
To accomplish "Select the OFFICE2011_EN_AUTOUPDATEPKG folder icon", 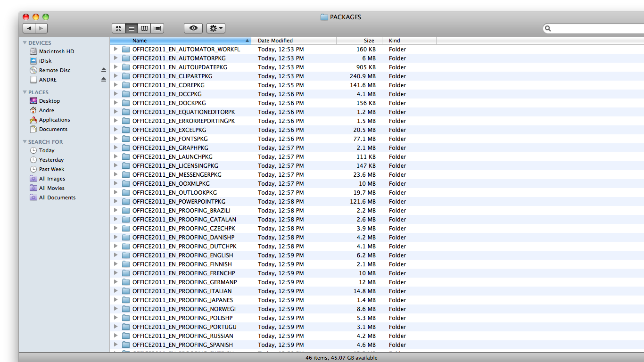I will [126, 67].
